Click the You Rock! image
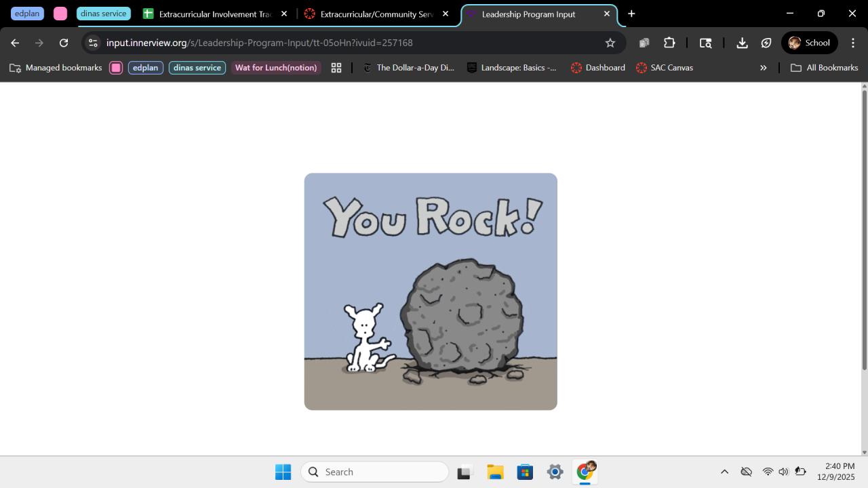 [431, 291]
